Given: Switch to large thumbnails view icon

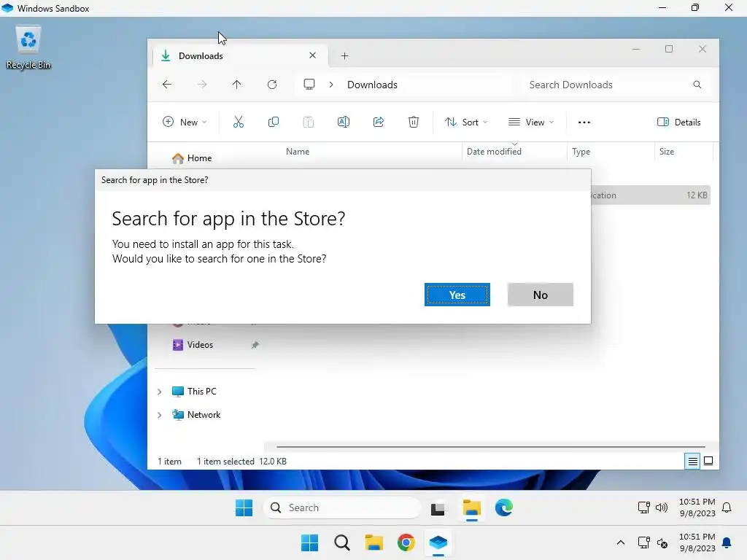Looking at the screenshot, I should coord(708,461).
